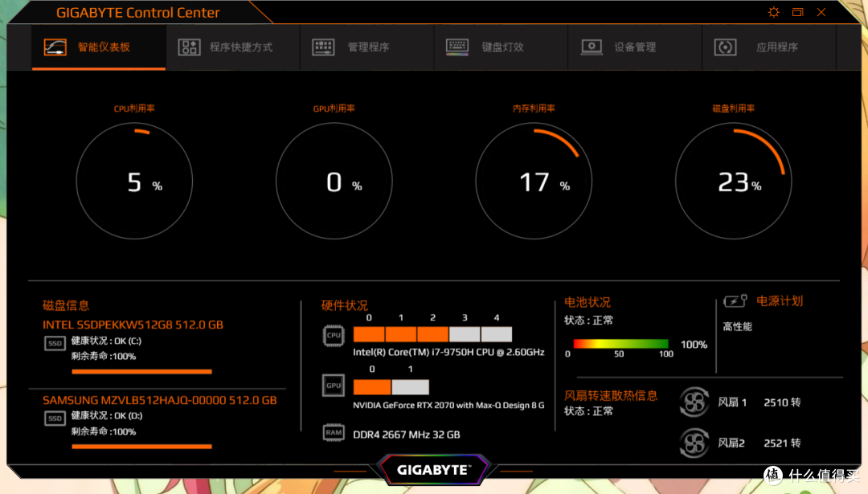868x494 pixels.
Task: Click the GIGABYTE Control Center title
Action: click(138, 12)
